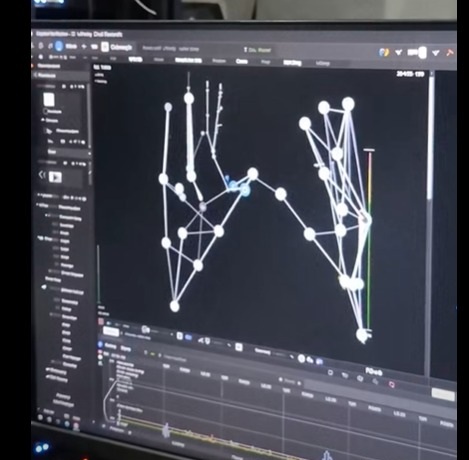Click the double-chevron collapse icon in left panel
This screenshot has width=469, height=460.
(42, 175)
